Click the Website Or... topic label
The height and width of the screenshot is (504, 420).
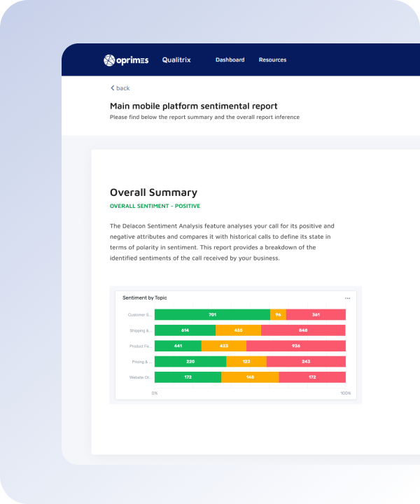140,377
